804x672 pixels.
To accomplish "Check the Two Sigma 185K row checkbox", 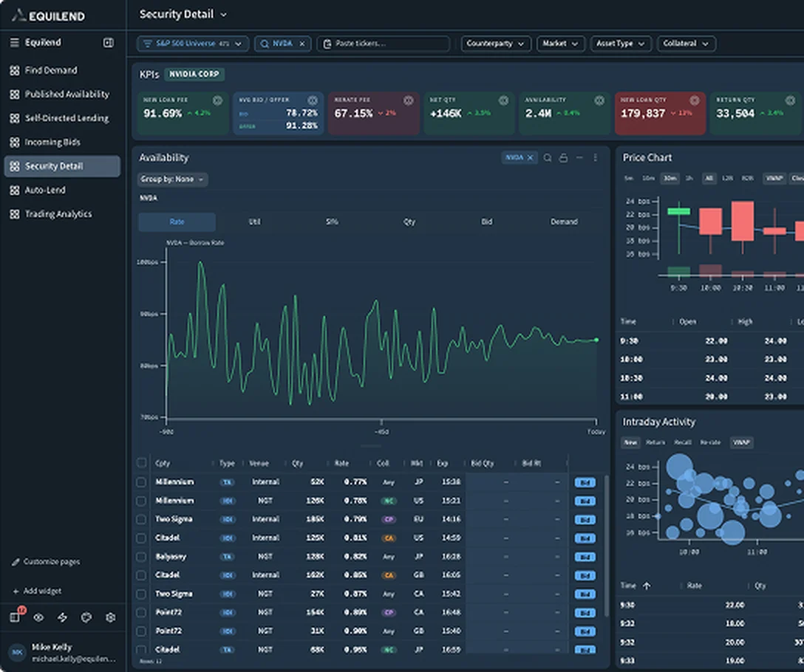I will pyautogui.click(x=141, y=520).
